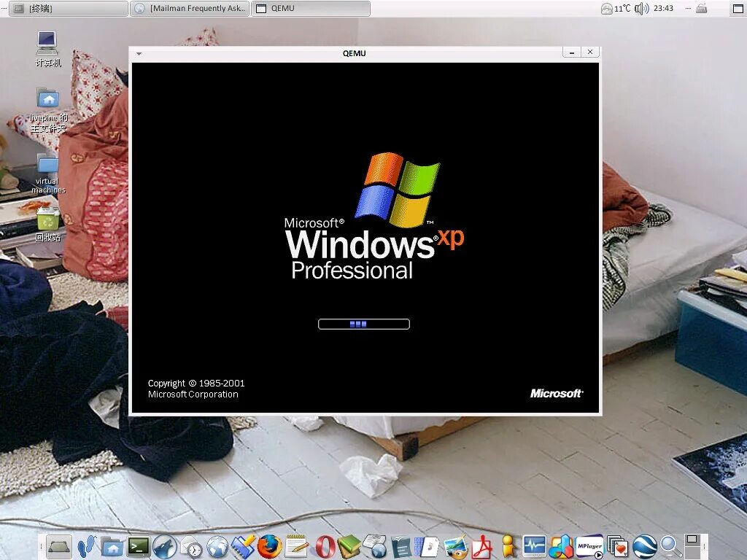Open the recycle bin desktop icon
Image resolution: width=747 pixels, height=560 pixels.
coord(47,225)
